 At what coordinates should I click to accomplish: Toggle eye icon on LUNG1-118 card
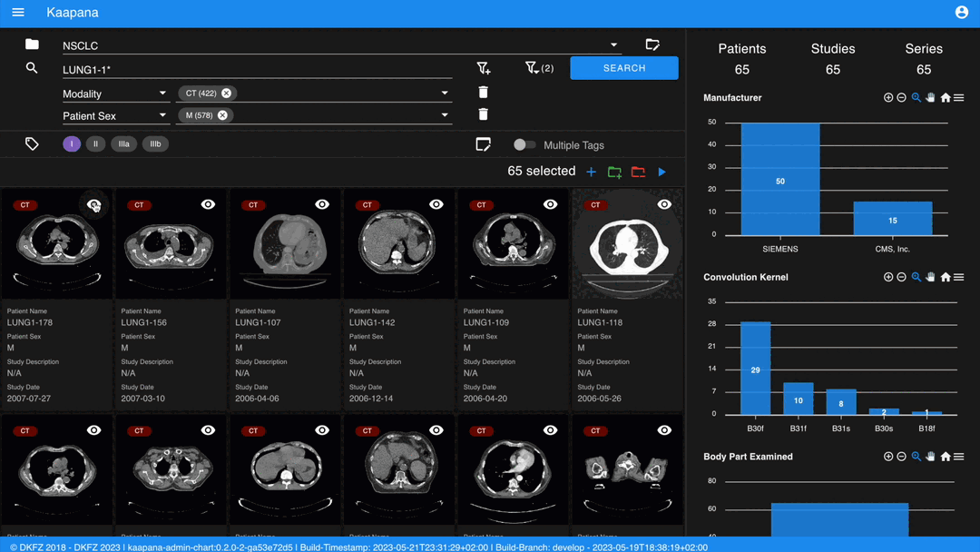click(x=664, y=204)
